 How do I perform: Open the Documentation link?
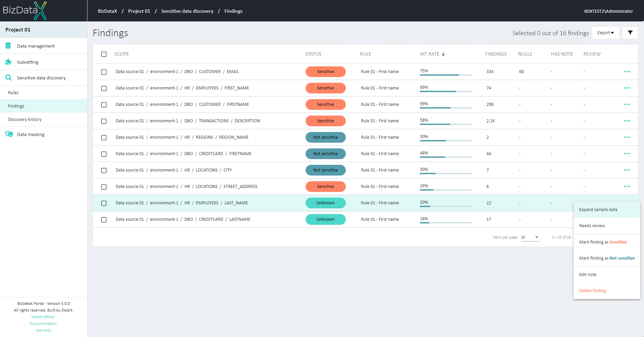point(43,324)
